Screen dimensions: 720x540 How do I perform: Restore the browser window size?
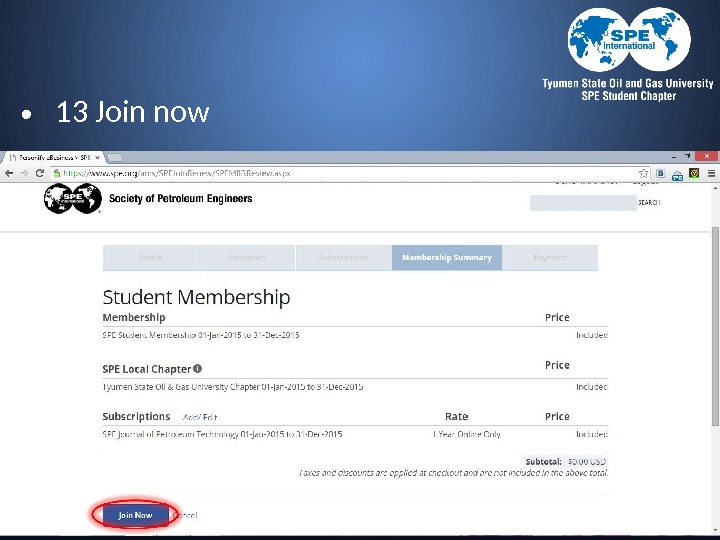(x=687, y=156)
